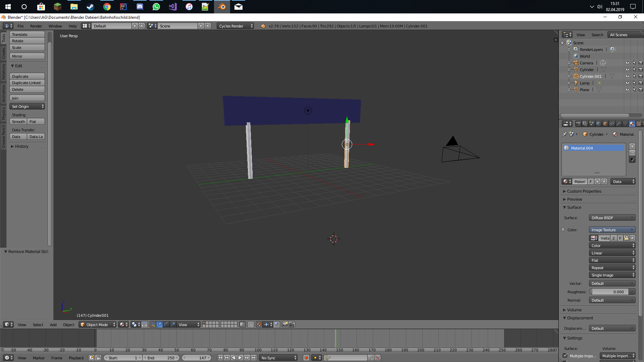Open the Object Mode dropdown
The image size is (644, 362).
tap(98, 324)
